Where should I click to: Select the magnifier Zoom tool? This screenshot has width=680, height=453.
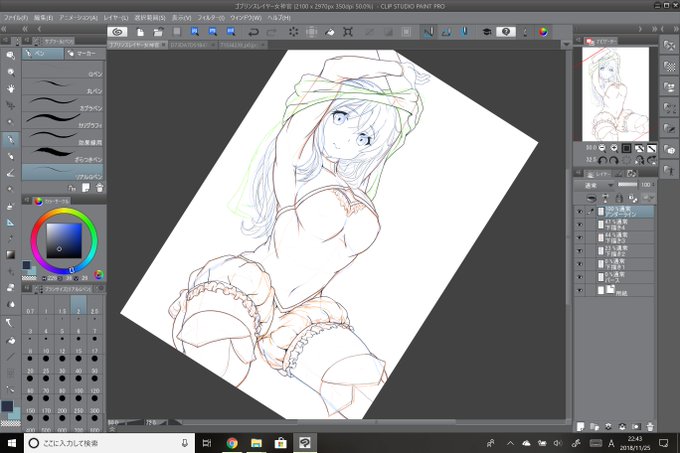click(x=10, y=72)
